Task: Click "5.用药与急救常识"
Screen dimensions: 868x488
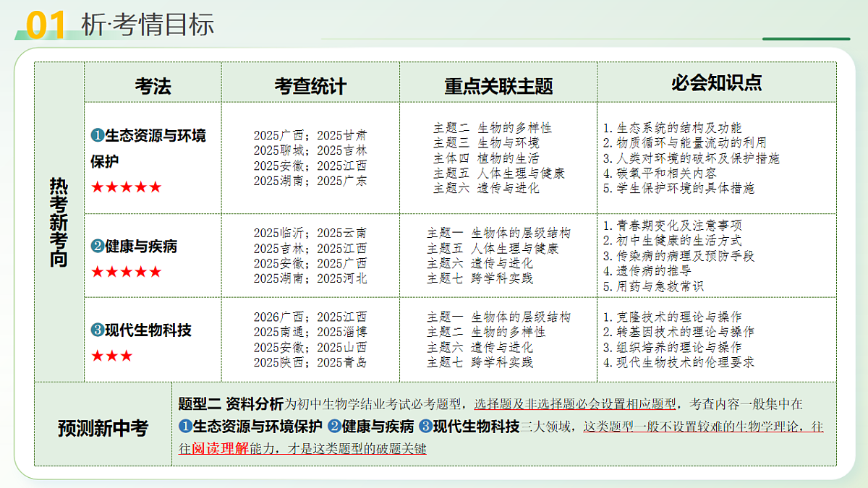Action: (x=654, y=286)
